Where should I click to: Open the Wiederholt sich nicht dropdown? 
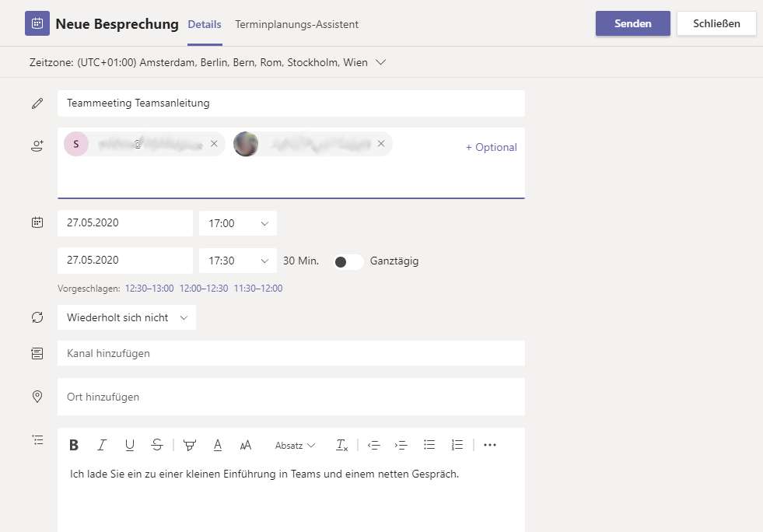pyautogui.click(x=127, y=317)
